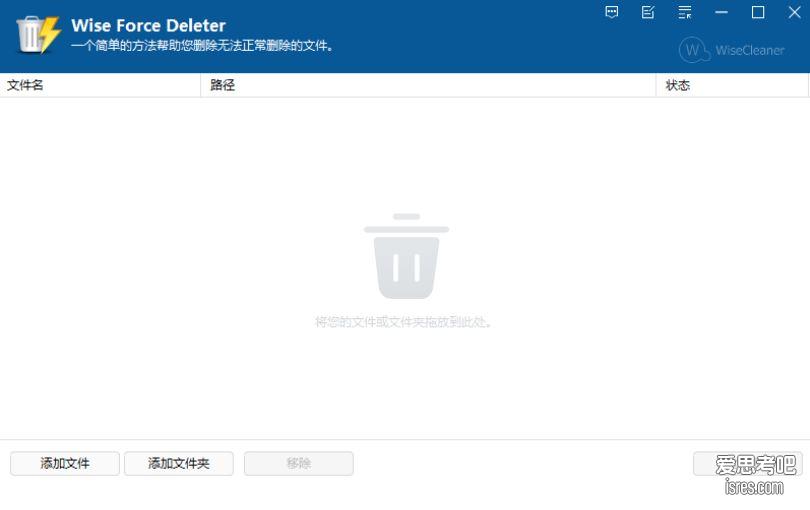
Task: Click the gray trash can drop area icon
Action: pyautogui.click(x=407, y=256)
